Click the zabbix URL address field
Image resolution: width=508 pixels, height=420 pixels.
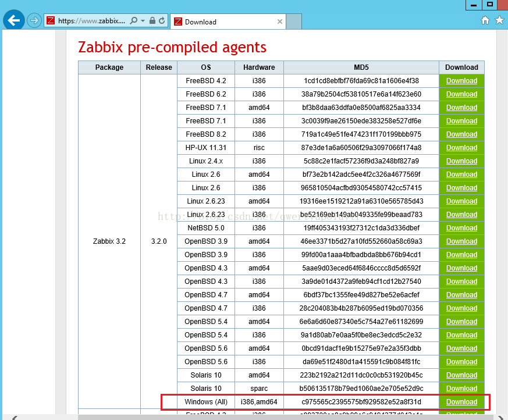coord(91,21)
